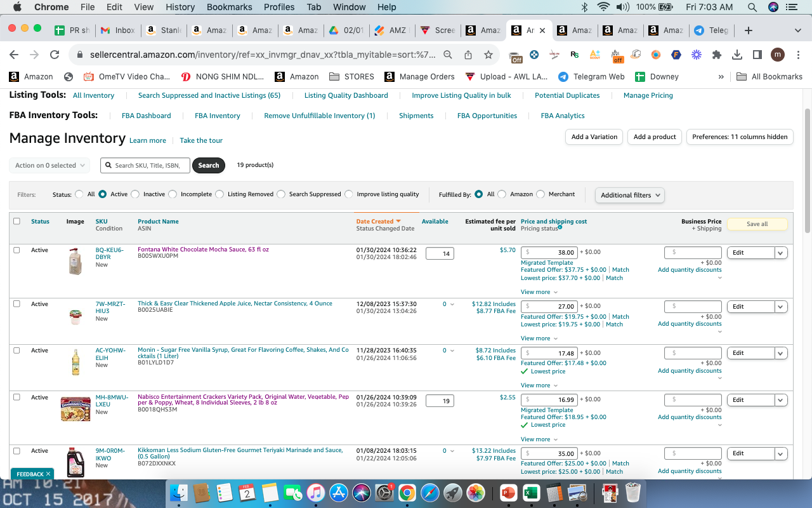Check the select-all checkbox in table header

point(16,221)
